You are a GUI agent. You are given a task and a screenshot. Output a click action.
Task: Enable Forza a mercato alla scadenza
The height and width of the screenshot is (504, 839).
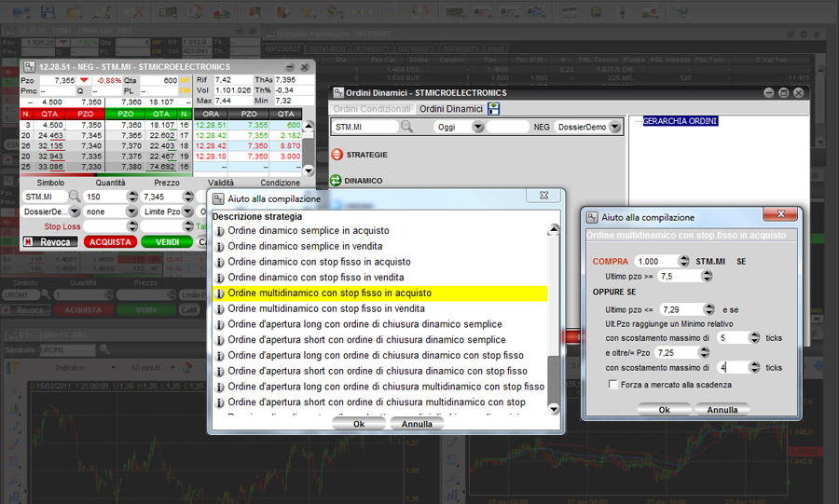click(x=613, y=384)
